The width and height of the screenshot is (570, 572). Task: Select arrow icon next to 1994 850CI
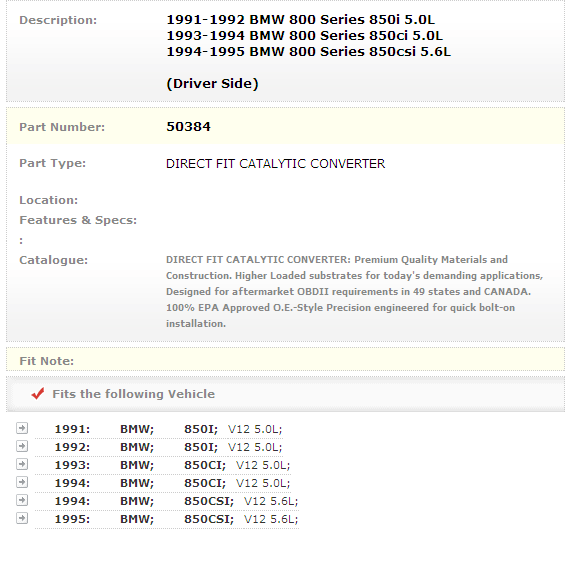(22, 482)
